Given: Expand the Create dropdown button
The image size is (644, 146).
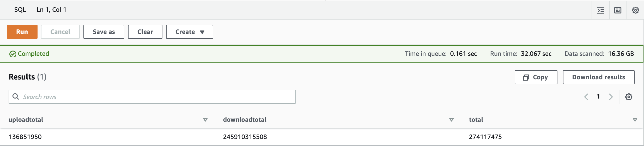Looking at the screenshot, I should [x=190, y=32].
